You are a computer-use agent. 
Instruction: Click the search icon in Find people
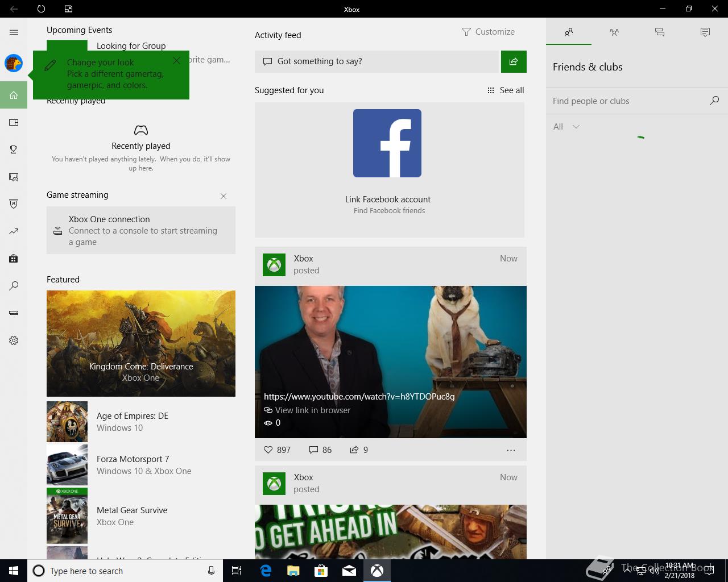(714, 101)
